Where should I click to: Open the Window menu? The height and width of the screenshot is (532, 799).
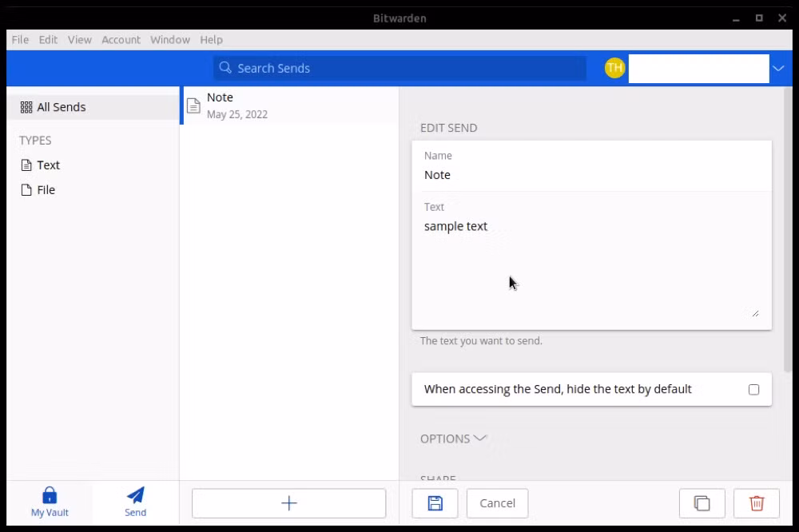coord(169,40)
